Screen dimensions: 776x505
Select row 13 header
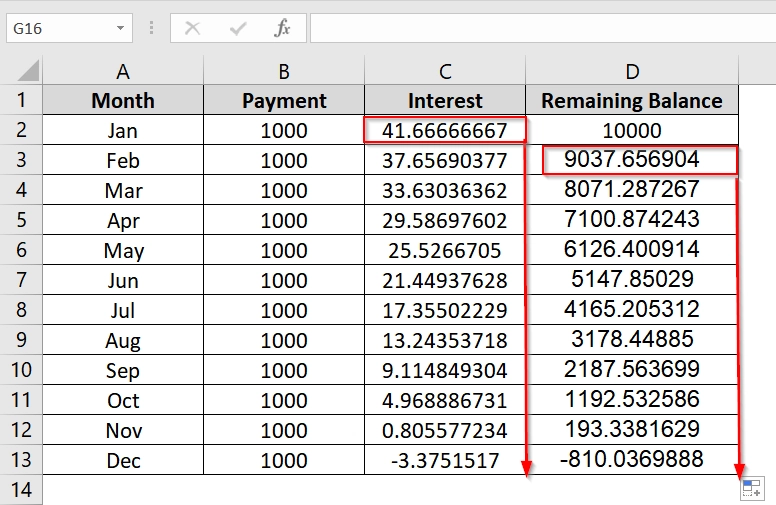(x=21, y=459)
